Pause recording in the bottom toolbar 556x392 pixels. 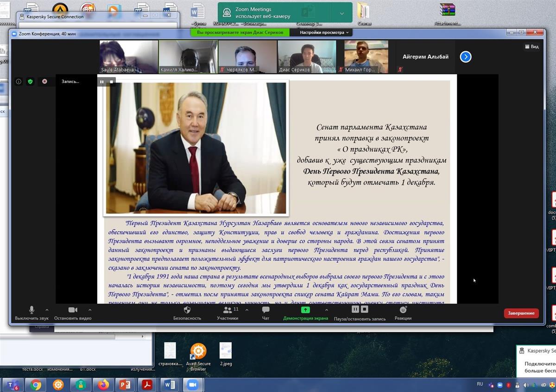point(355,309)
